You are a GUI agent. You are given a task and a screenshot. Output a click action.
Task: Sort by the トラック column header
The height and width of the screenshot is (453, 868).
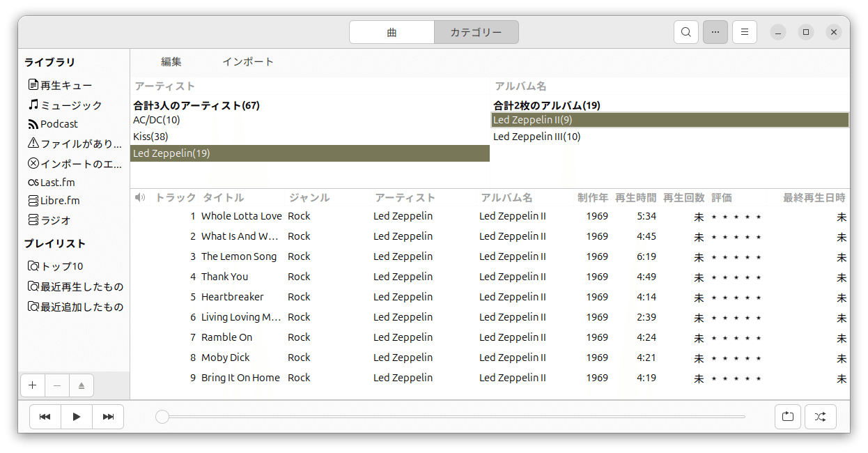(x=175, y=198)
